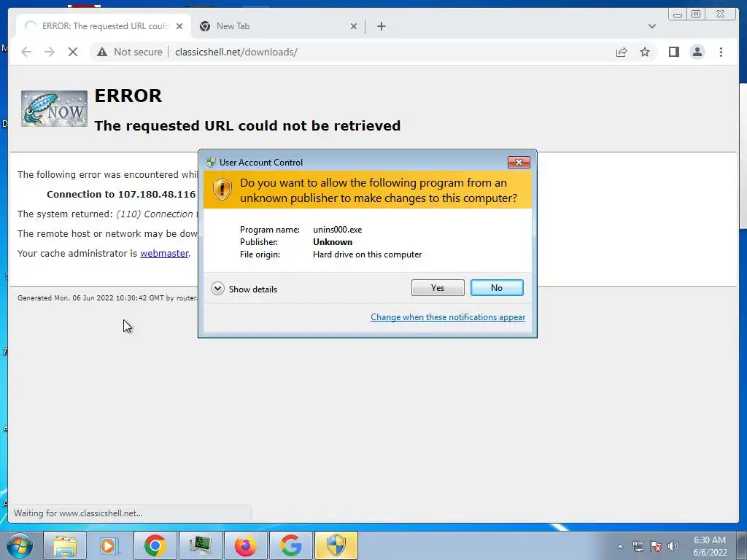Click Yes in the User Account Control dialog
The width and height of the screenshot is (747, 560).
(438, 287)
